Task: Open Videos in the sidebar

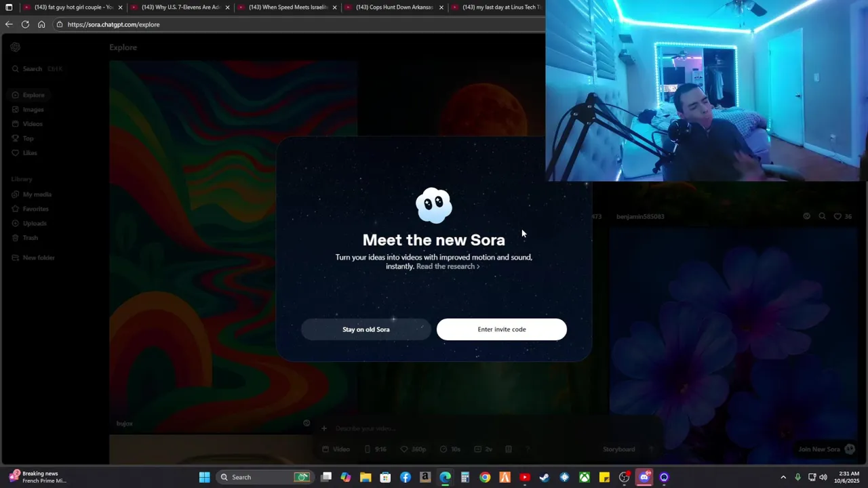Action: (x=27, y=124)
